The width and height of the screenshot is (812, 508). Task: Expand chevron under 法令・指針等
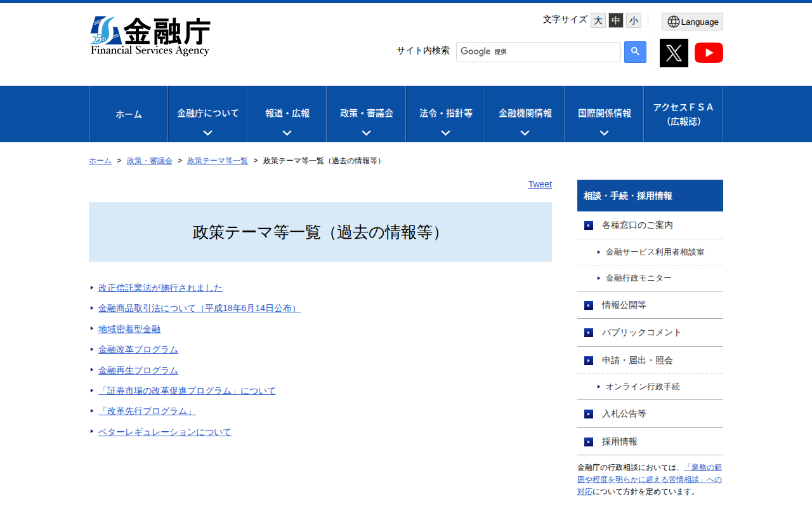click(x=445, y=133)
